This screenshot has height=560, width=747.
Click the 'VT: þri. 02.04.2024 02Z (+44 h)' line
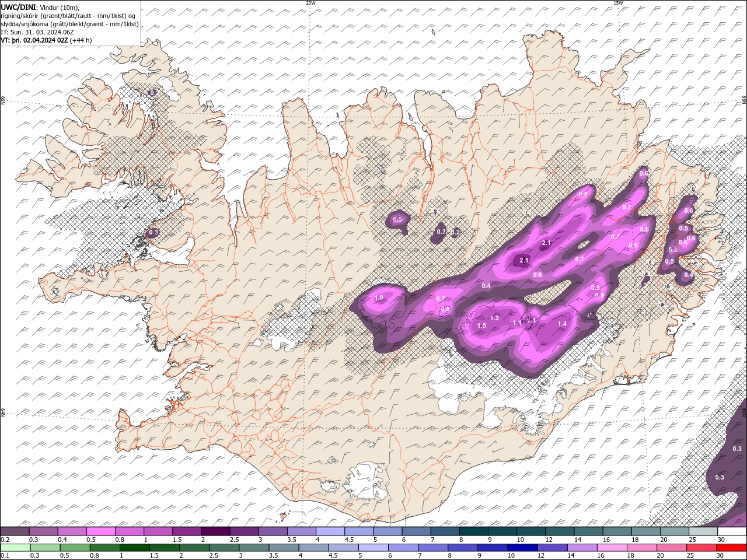pos(46,40)
